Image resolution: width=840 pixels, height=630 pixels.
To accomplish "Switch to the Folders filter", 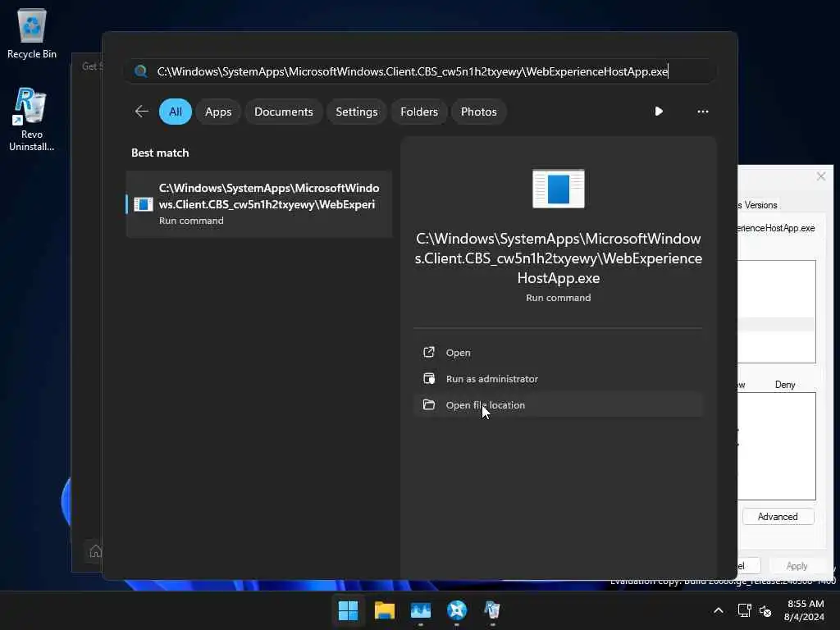I will click(419, 112).
